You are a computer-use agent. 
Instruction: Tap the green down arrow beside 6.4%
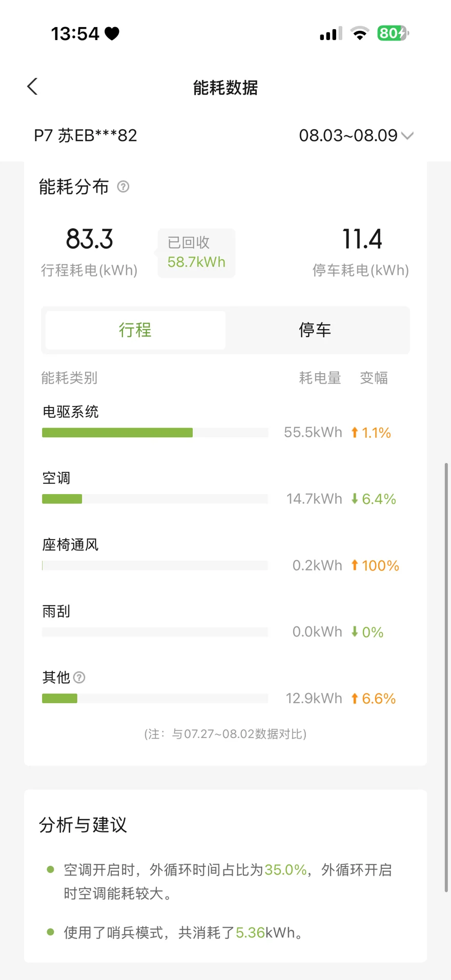coord(354,499)
